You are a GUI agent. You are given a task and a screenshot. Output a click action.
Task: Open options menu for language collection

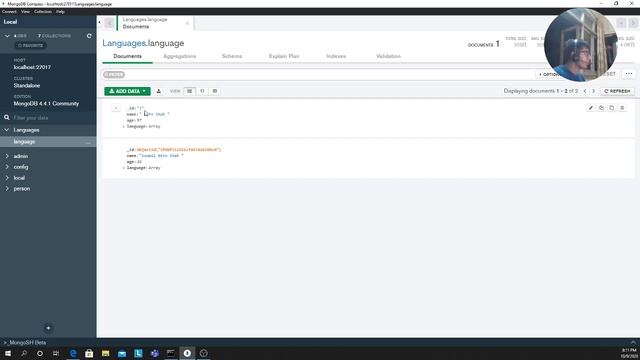[88, 142]
